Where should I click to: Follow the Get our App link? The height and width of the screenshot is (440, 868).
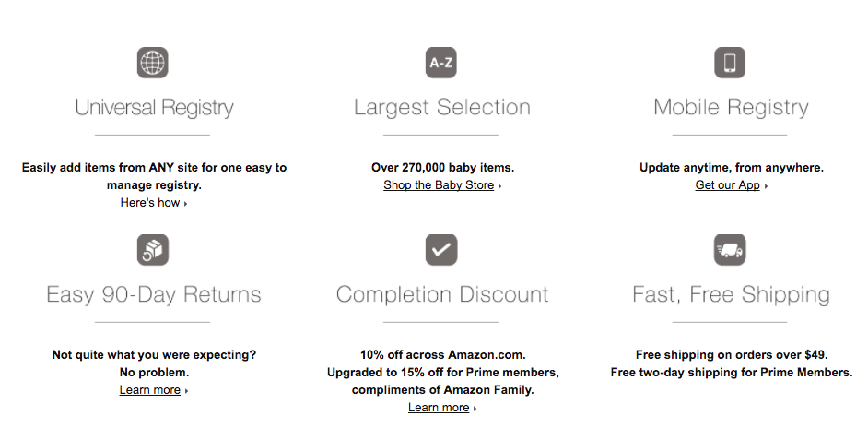click(727, 185)
